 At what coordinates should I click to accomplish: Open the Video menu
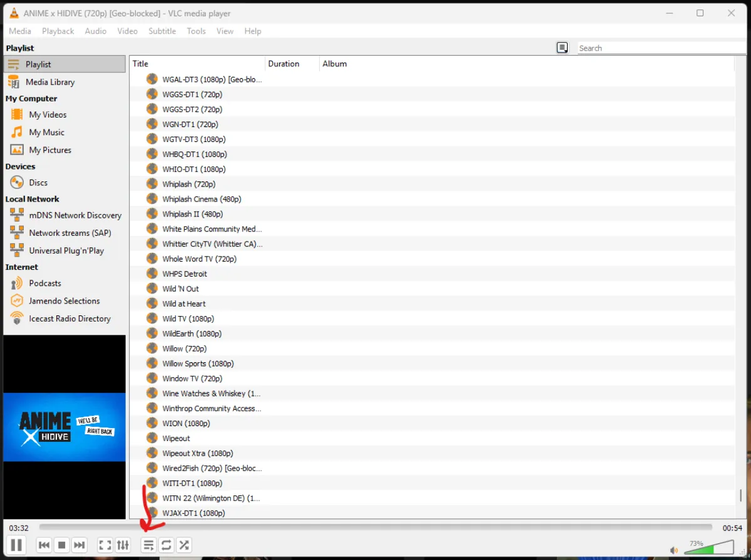(x=128, y=31)
